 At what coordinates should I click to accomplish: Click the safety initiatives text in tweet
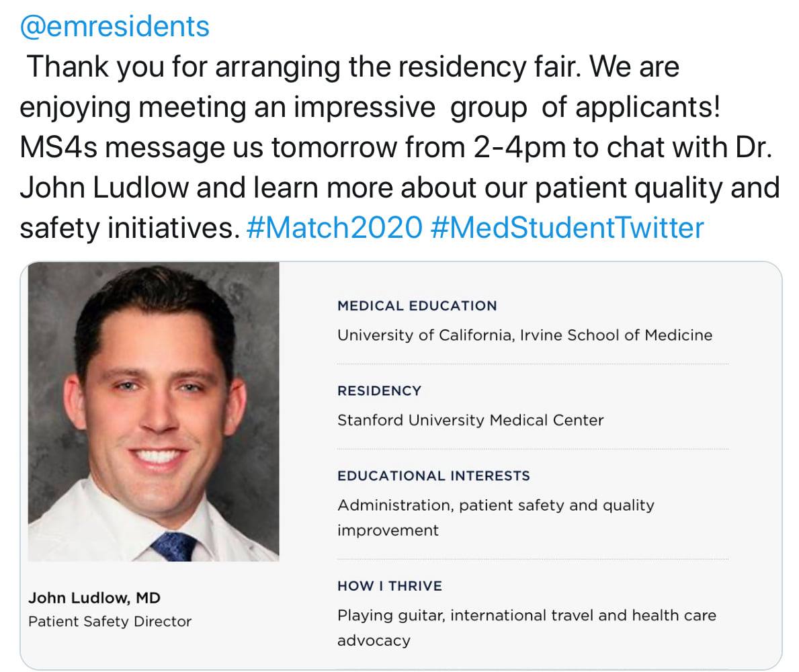click(130, 227)
